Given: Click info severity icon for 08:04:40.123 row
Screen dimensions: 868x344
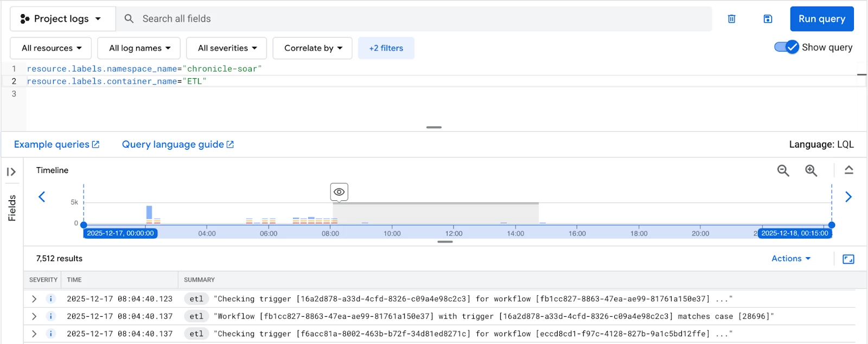Looking at the screenshot, I should [51, 299].
